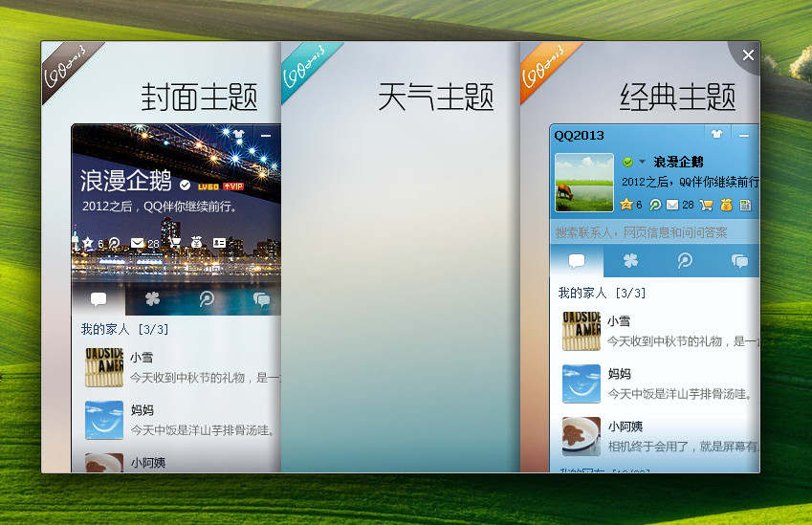
Task: Click nickname 浪漫企鹅 in cover theme
Action: (126, 181)
